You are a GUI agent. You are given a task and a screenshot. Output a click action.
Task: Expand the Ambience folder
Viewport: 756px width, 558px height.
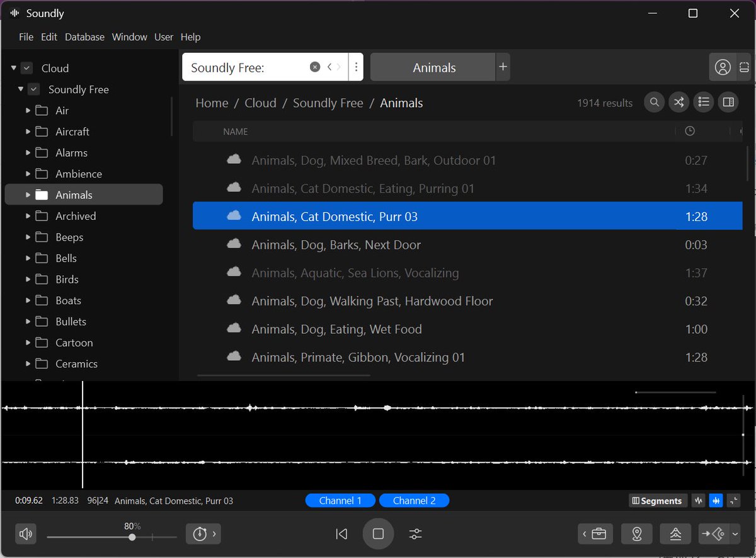coord(28,174)
